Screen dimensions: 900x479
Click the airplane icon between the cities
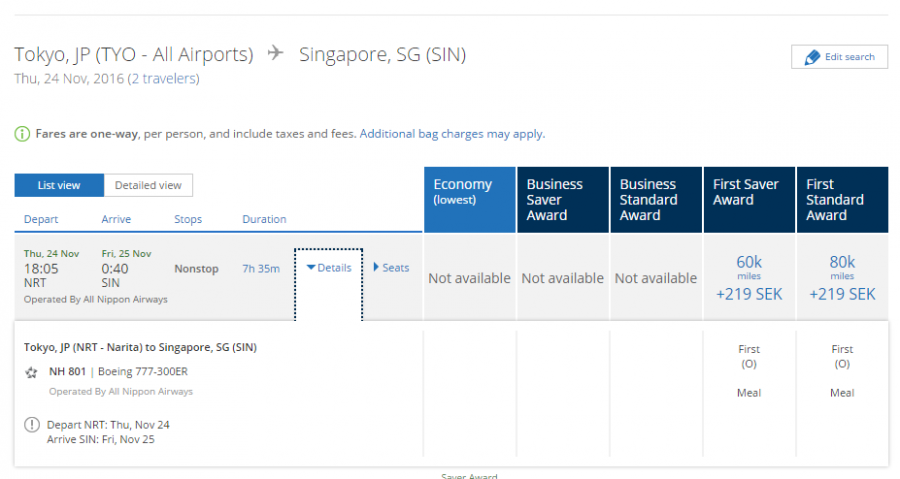(x=276, y=54)
